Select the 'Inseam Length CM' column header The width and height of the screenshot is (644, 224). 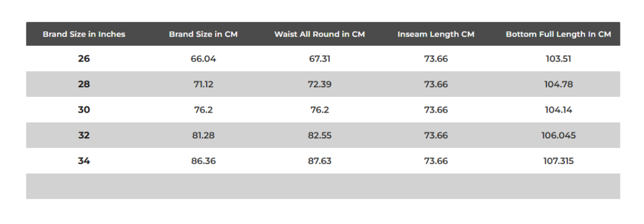point(436,34)
